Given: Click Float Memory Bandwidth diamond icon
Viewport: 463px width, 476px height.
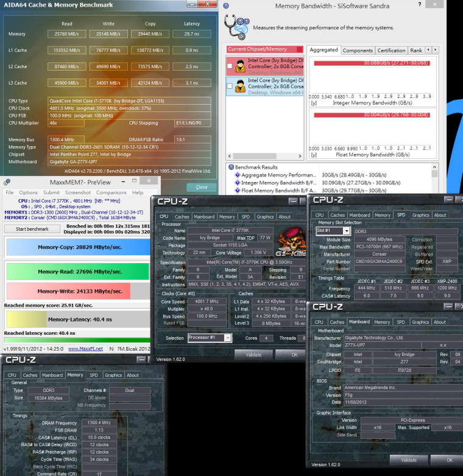Looking at the screenshot, I should 238,191.
